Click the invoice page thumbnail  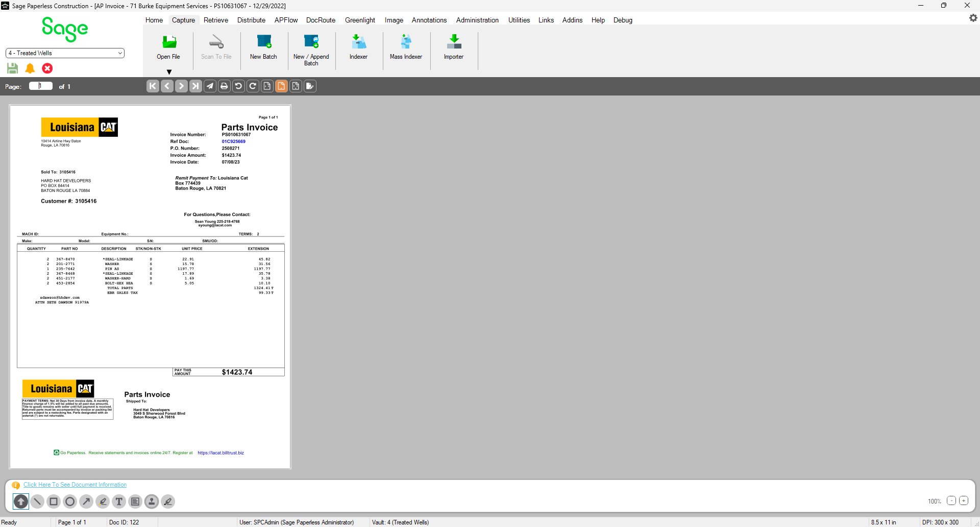[150, 286]
